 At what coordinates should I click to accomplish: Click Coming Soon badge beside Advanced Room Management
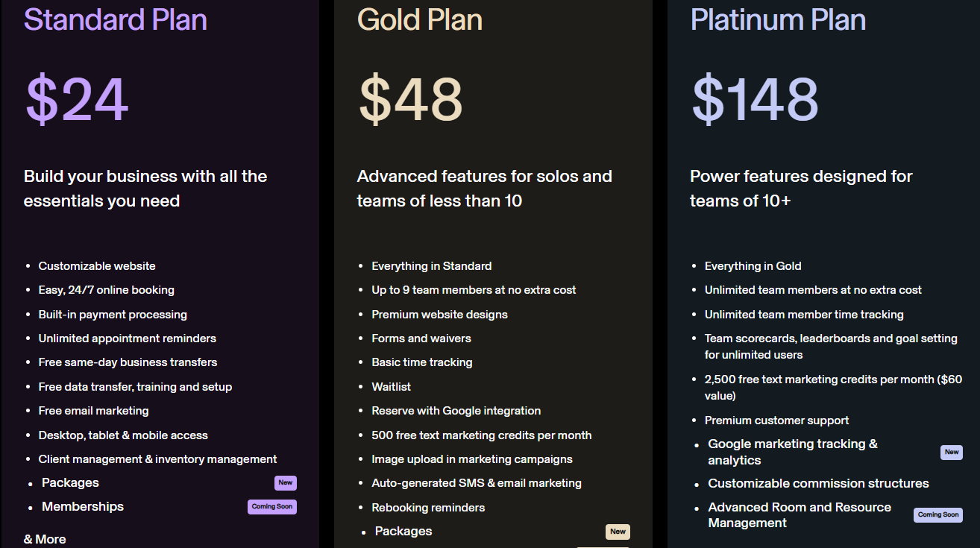(x=938, y=514)
